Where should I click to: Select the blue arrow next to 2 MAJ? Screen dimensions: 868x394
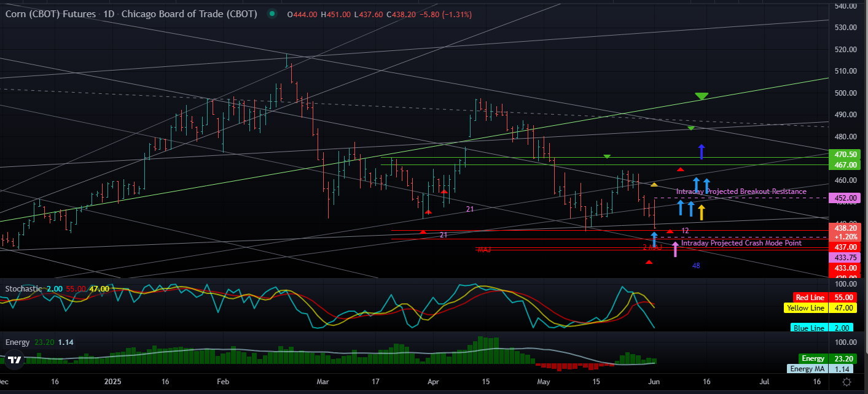click(x=654, y=239)
